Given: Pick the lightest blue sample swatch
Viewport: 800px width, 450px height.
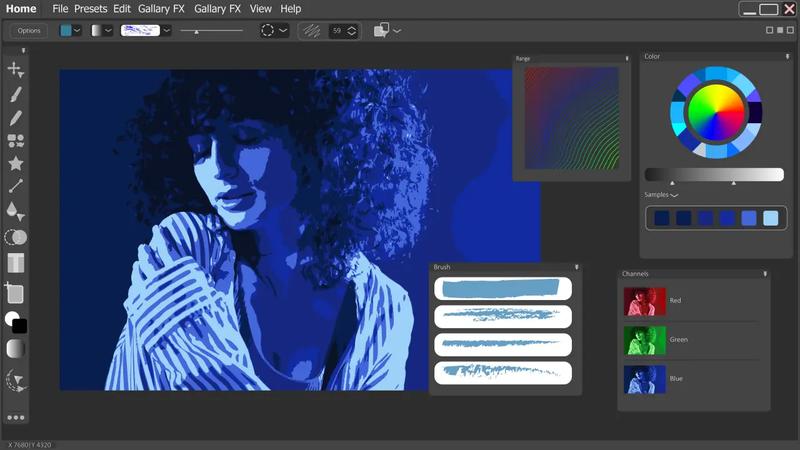Looking at the screenshot, I should [x=770, y=218].
